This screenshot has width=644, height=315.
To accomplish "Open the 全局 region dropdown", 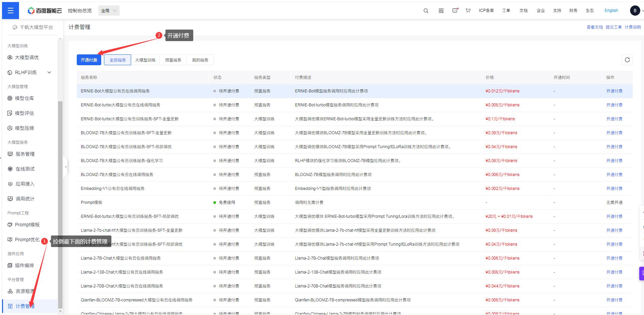I will pos(109,11).
